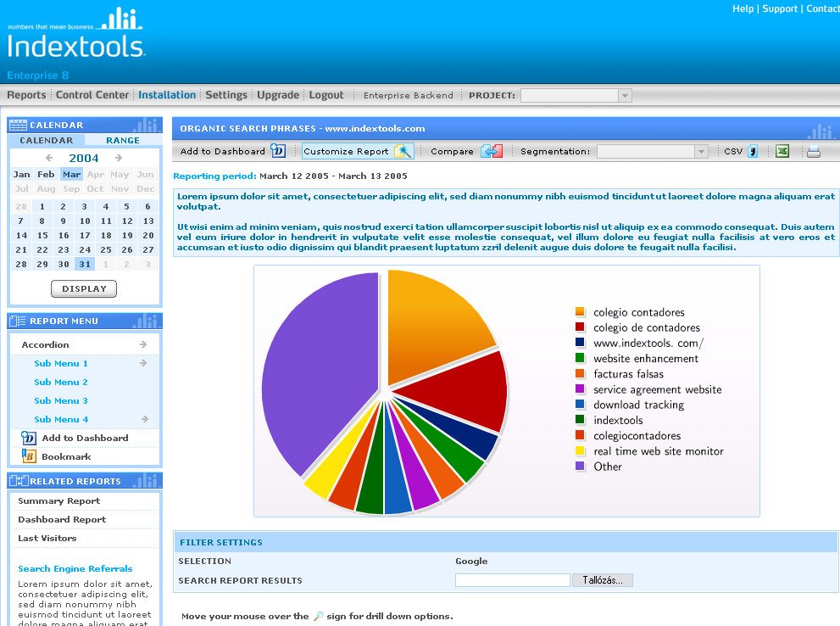Click the Upgrade menu item
The width and height of the screenshot is (840, 626).
coord(278,95)
